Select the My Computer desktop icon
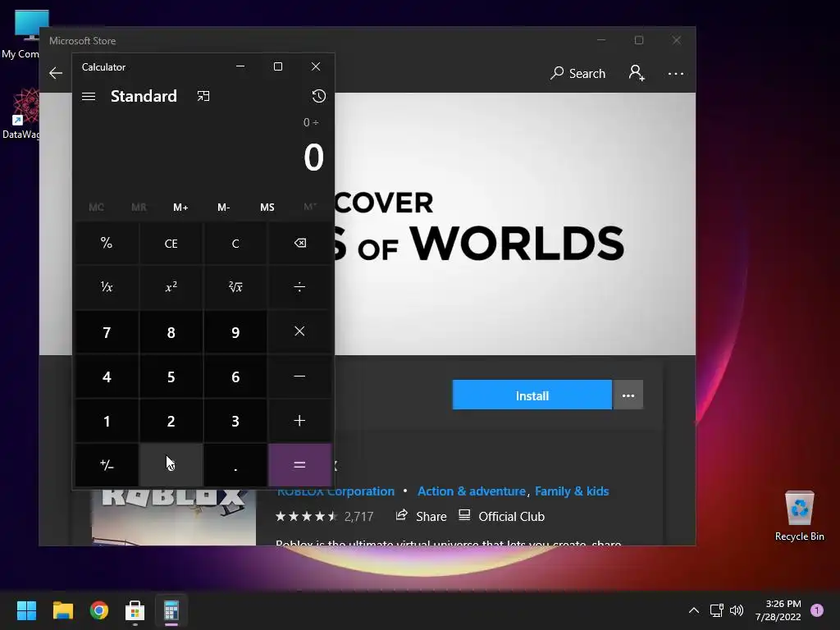Screen dimensions: 840x630 click(x=21, y=34)
